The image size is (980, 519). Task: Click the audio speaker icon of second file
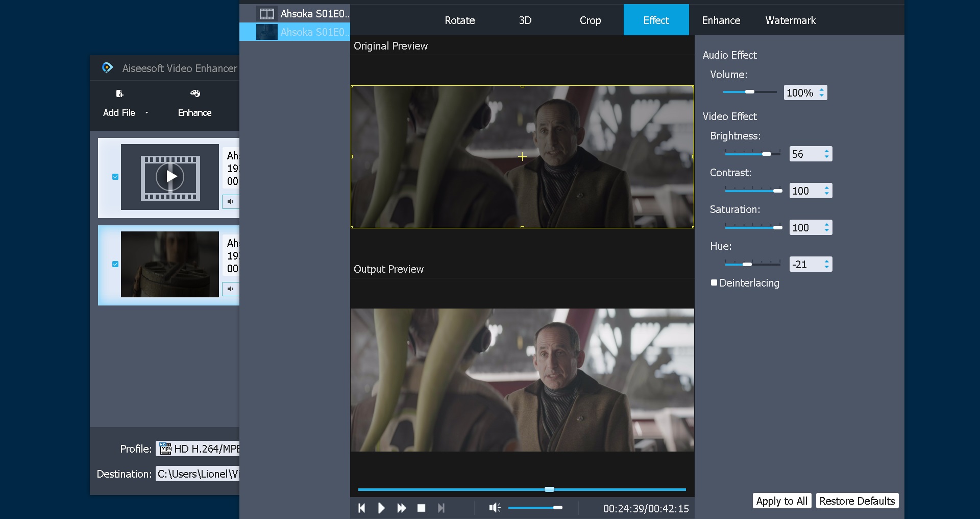point(230,289)
